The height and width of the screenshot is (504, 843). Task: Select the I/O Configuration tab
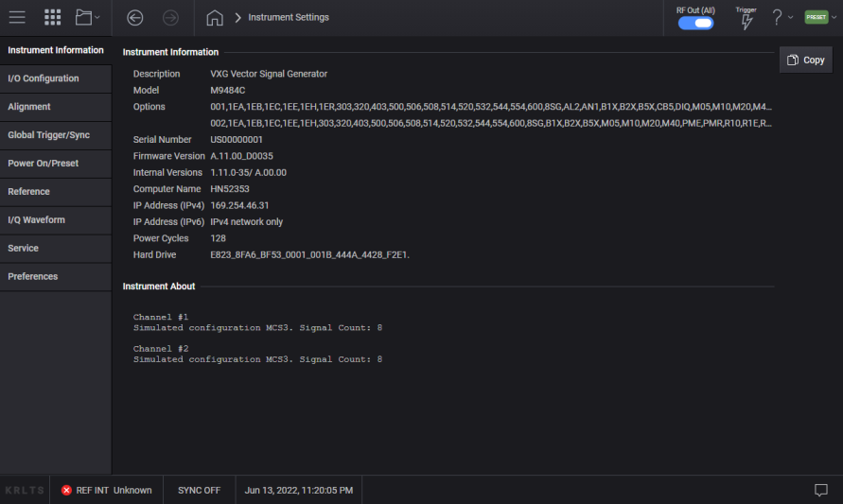tap(44, 78)
